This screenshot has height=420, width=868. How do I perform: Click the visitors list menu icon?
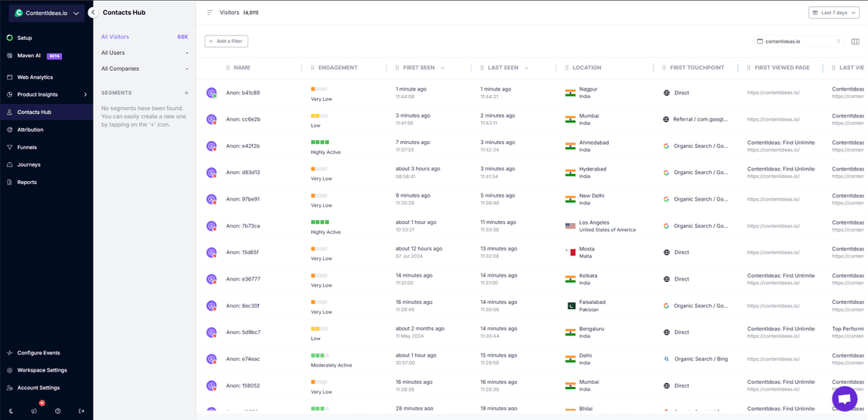210,13
